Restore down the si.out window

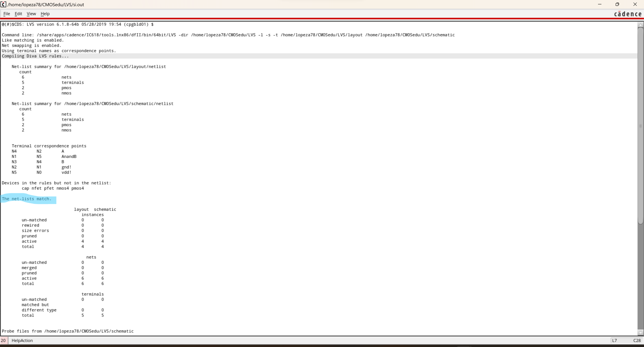617,5
